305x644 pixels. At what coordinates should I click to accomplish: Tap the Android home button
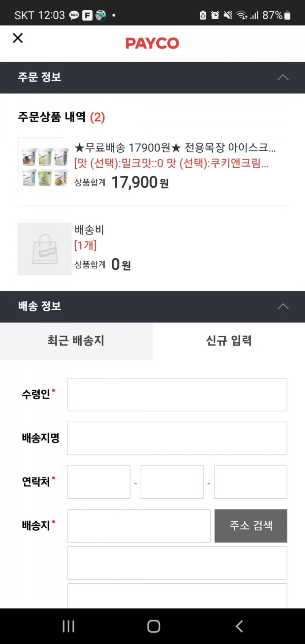(154, 626)
